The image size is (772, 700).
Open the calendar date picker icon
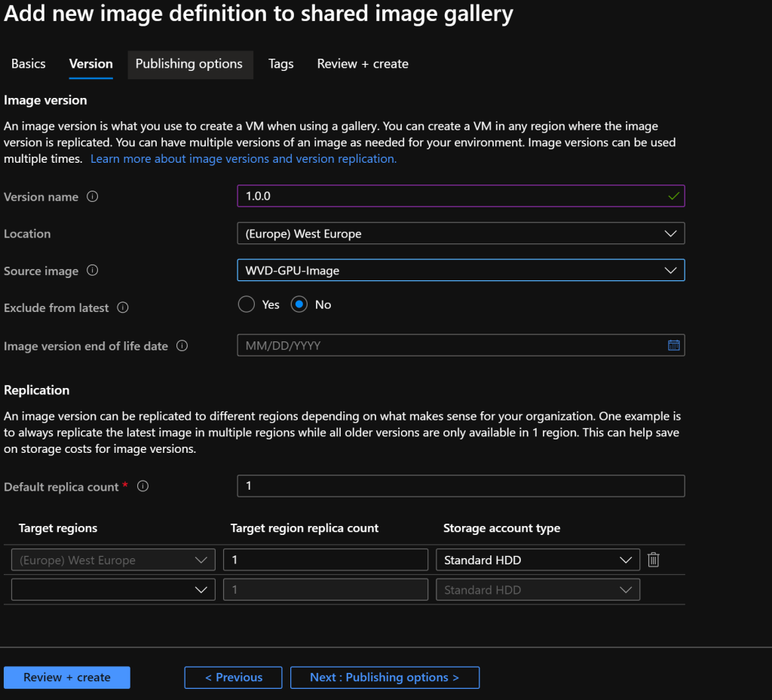point(673,345)
